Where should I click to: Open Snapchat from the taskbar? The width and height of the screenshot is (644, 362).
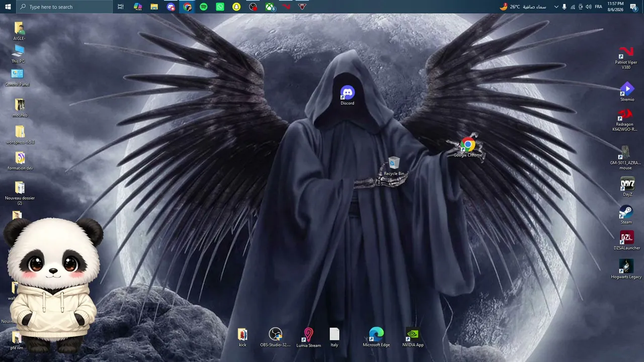click(x=236, y=7)
